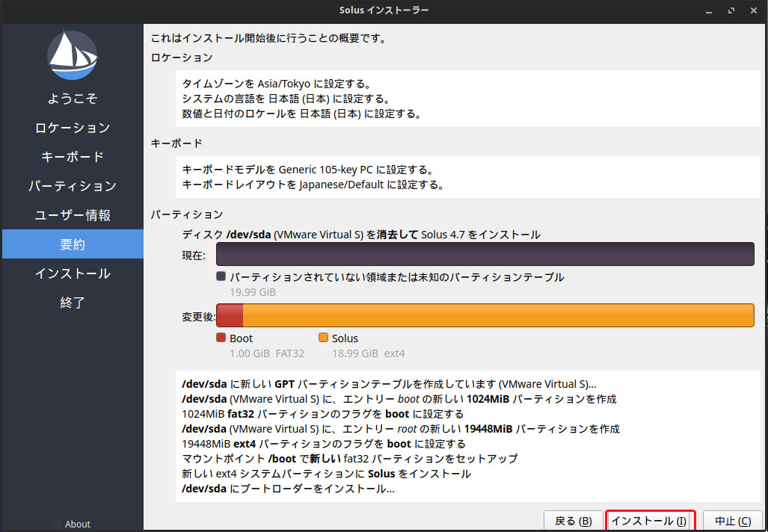Click the About info icon

[x=58, y=524]
